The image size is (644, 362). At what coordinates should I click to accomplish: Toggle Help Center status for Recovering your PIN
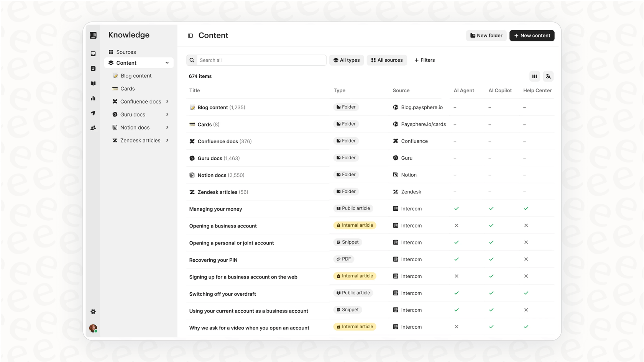[526, 259]
